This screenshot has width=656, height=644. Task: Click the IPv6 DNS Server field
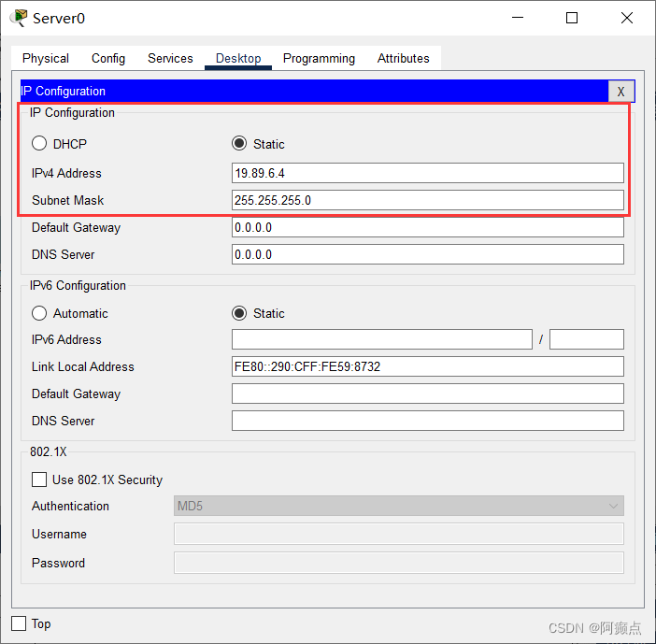[428, 421]
